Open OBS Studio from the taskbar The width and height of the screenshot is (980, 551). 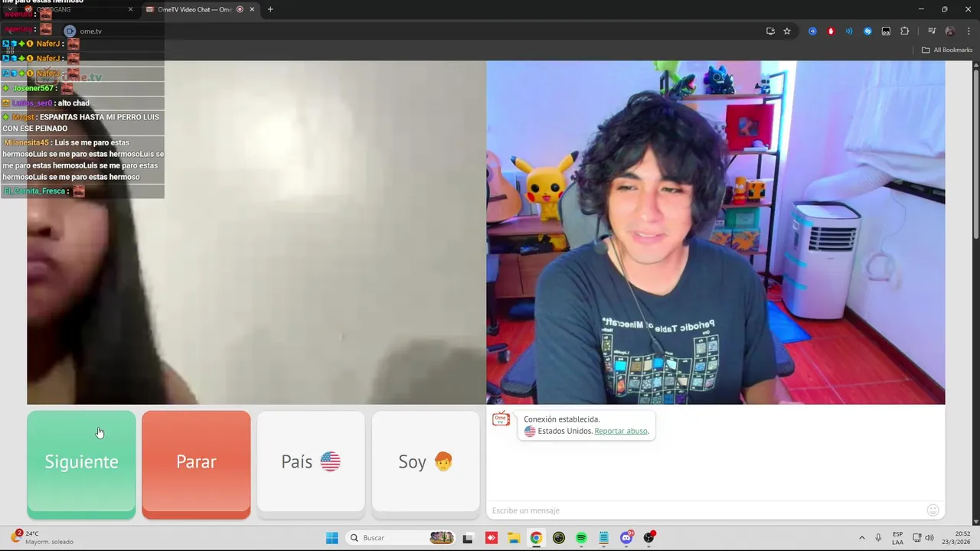click(649, 538)
